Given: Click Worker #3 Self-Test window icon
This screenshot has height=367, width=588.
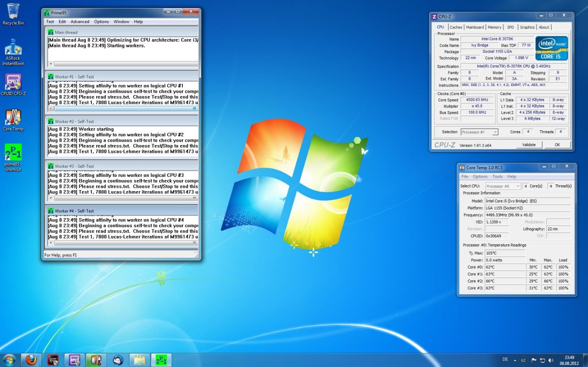Looking at the screenshot, I should (x=50, y=166).
